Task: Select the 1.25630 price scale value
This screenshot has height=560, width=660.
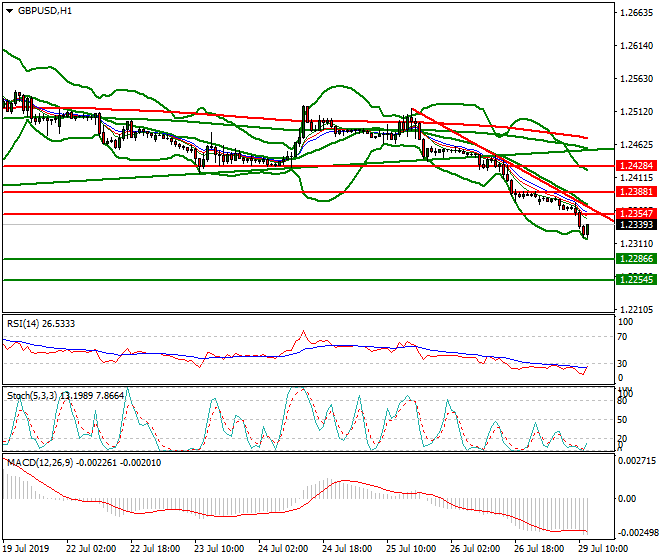Action: coord(637,79)
